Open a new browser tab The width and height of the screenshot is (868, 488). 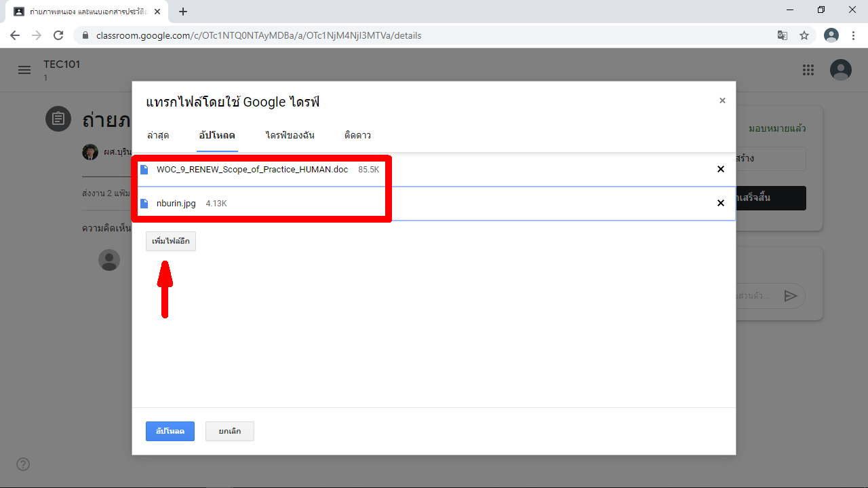183,12
